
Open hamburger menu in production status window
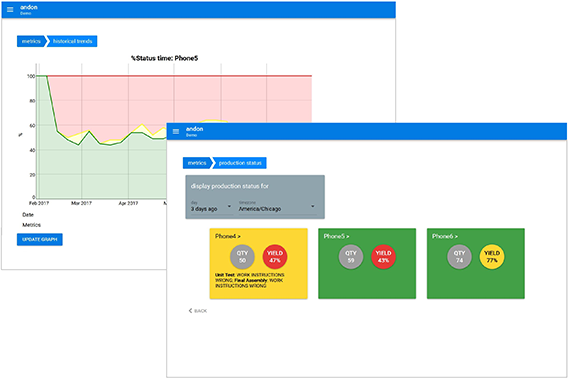point(176,131)
